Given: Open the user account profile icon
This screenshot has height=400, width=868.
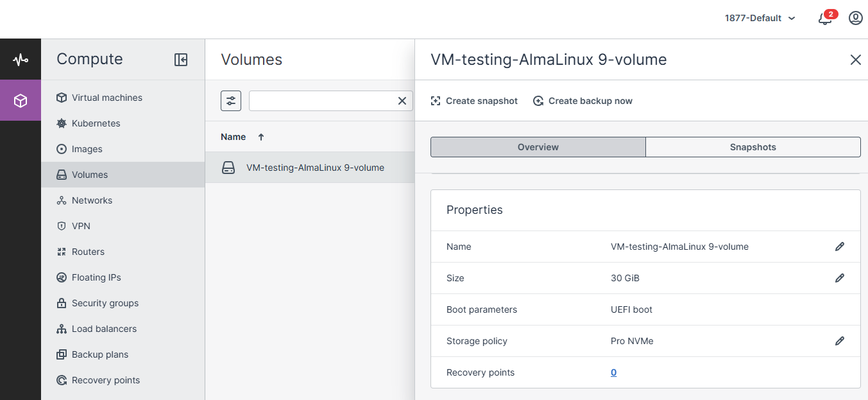Looking at the screenshot, I should [856, 18].
